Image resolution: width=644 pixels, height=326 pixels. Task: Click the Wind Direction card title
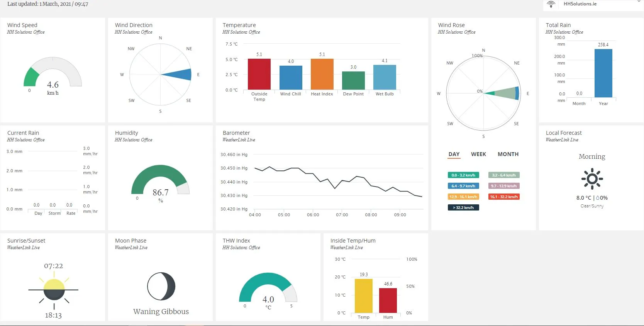click(x=134, y=25)
